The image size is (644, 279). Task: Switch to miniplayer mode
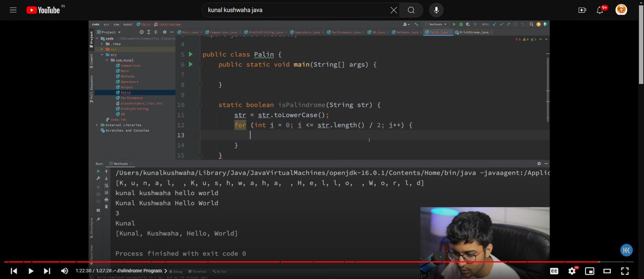[590, 271]
